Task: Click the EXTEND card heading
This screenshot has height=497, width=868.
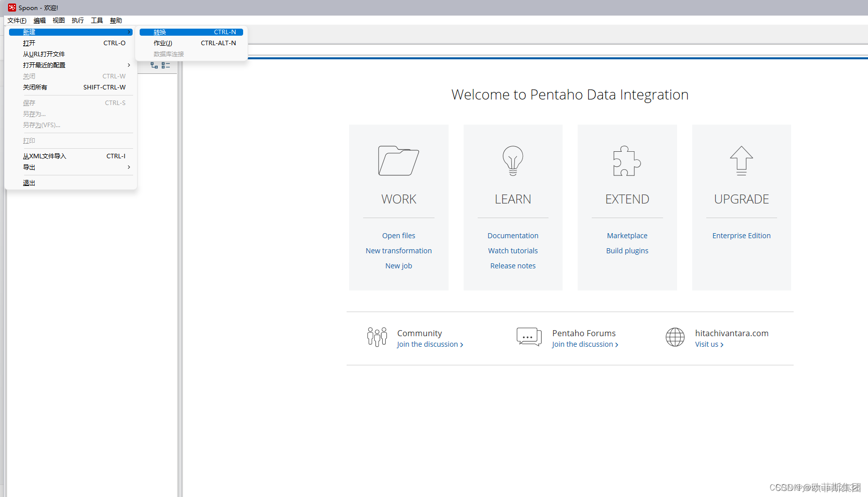Action: 627,199
